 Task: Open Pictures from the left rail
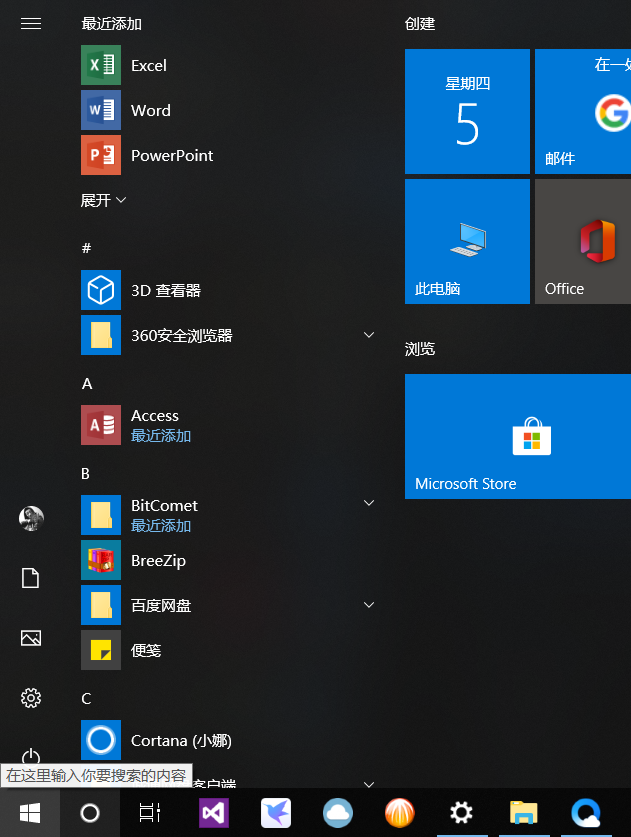pyautogui.click(x=30, y=638)
